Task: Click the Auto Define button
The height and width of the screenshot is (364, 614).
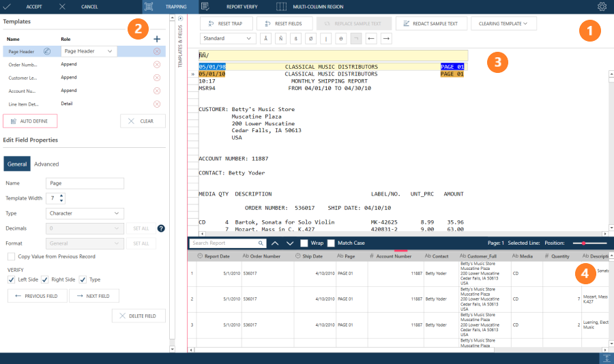Action: [x=30, y=121]
